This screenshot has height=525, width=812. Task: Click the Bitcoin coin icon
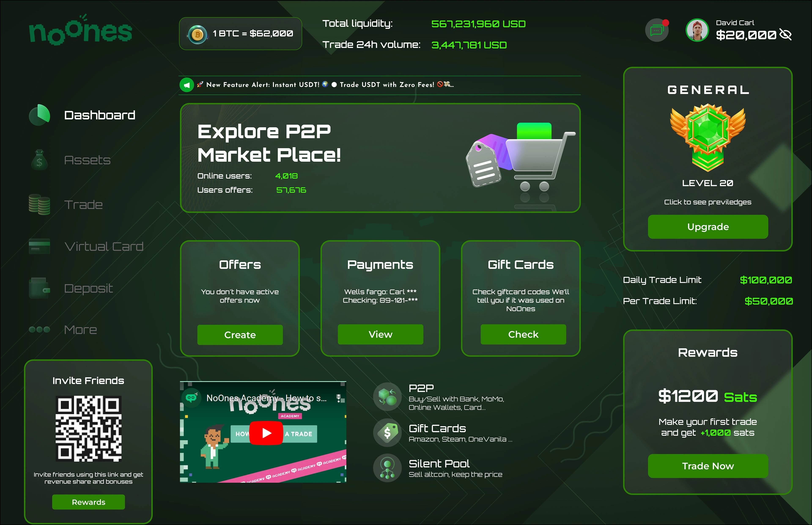click(x=197, y=34)
